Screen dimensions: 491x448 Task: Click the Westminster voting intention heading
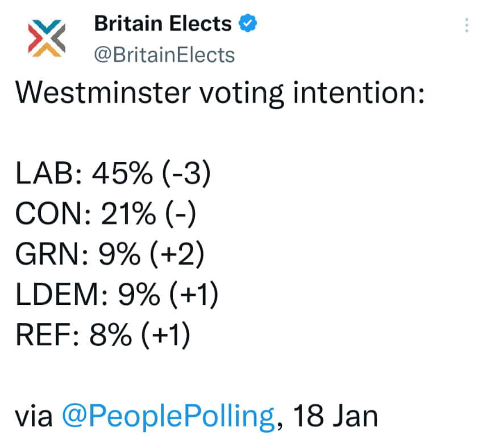(x=220, y=93)
